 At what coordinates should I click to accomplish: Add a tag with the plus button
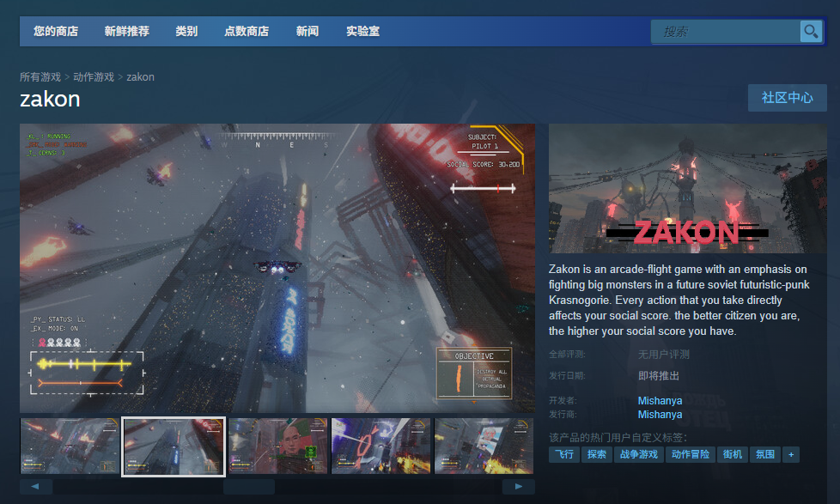791,455
